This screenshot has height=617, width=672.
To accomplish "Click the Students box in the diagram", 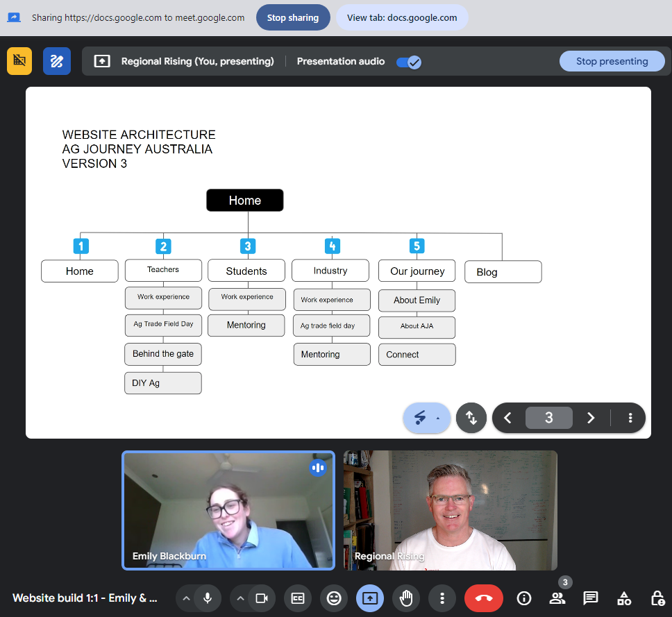I will coord(246,271).
